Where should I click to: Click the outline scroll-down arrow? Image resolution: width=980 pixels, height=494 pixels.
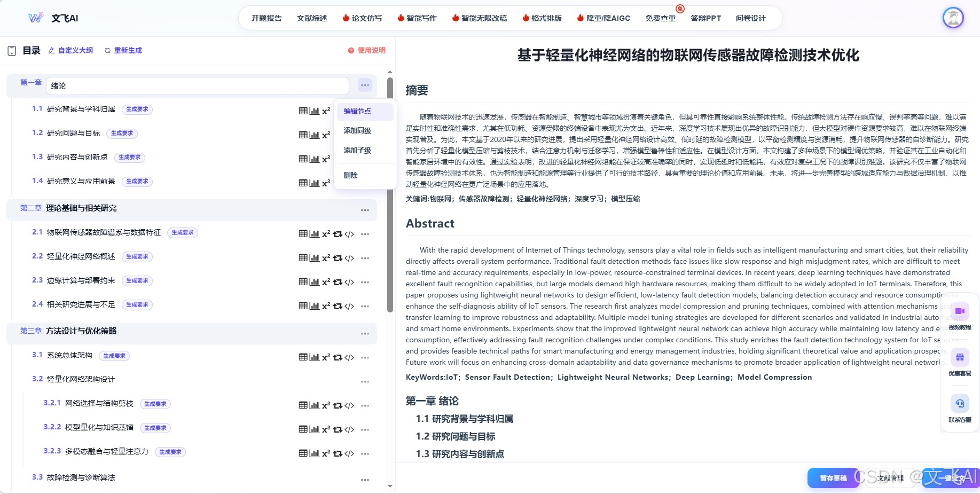pos(390,487)
